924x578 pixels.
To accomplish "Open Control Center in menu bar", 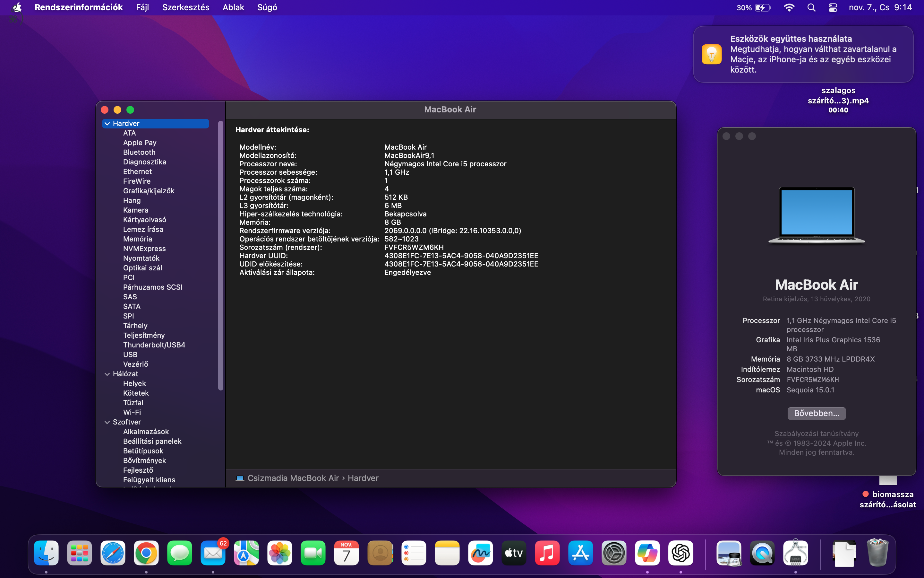I will [x=833, y=8].
